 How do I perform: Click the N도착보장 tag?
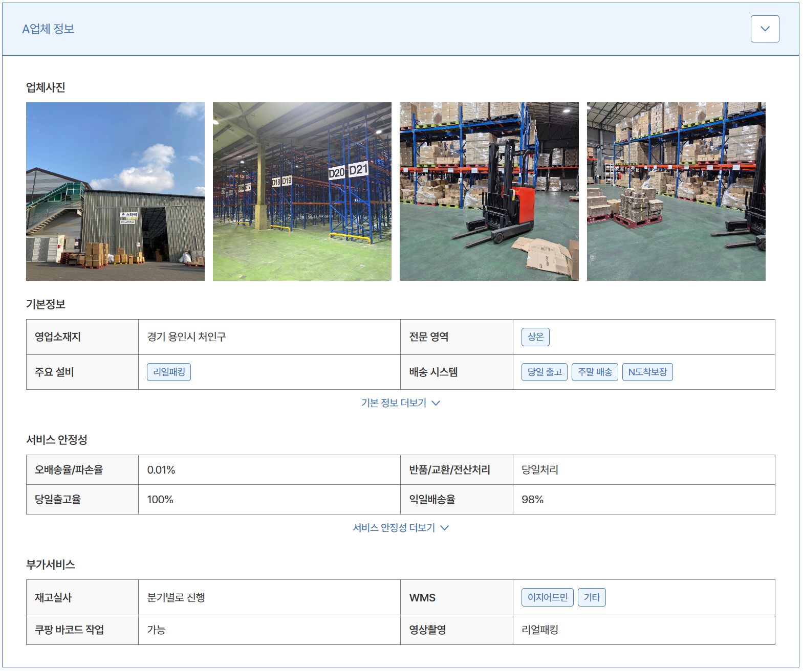coord(647,372)
